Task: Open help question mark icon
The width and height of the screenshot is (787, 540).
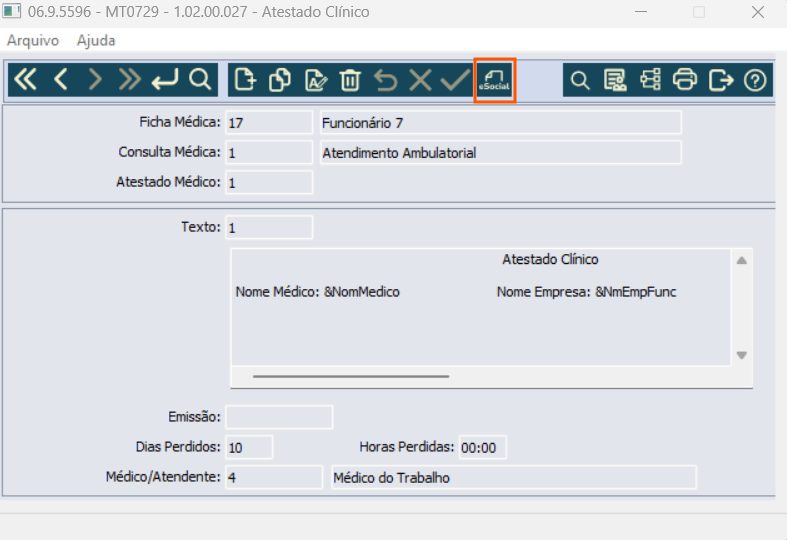Action: (755, 80)
